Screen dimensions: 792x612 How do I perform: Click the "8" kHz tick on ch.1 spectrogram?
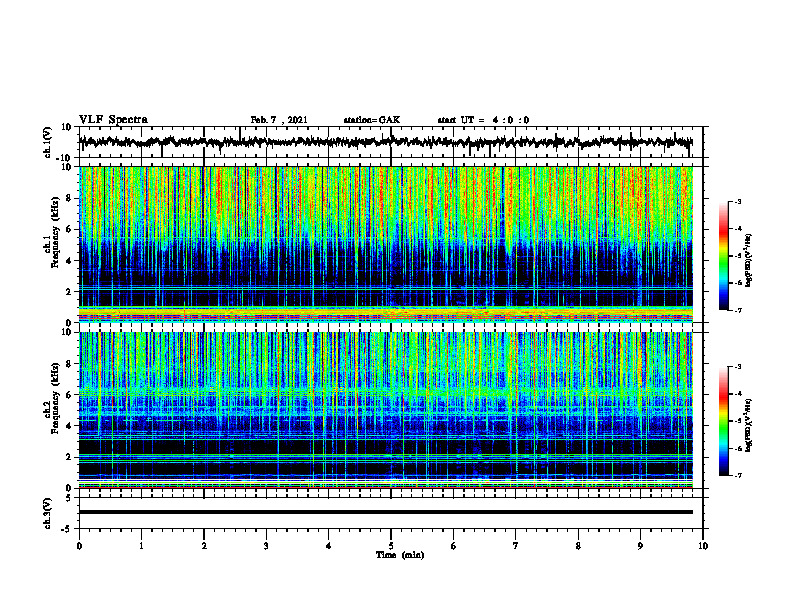click(69, 198)
